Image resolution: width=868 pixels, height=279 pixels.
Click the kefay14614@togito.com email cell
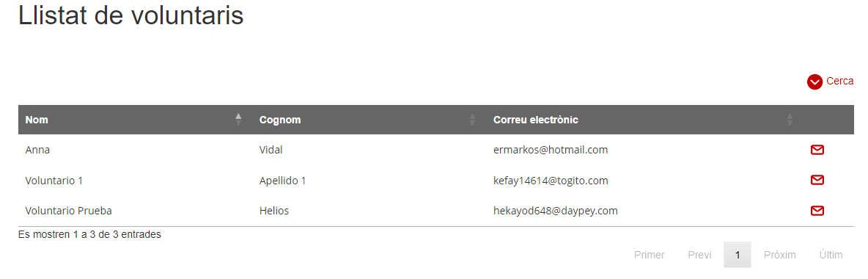pos(551,181)
